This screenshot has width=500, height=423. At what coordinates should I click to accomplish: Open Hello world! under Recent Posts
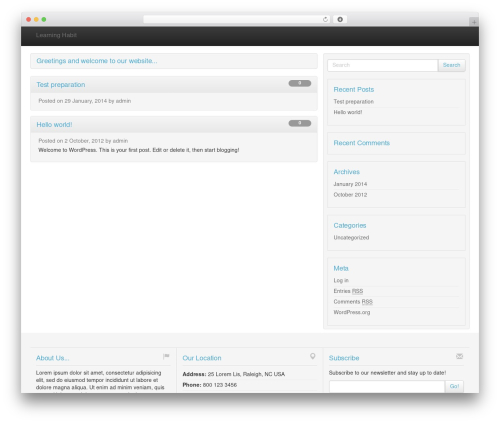click(348, 112)
